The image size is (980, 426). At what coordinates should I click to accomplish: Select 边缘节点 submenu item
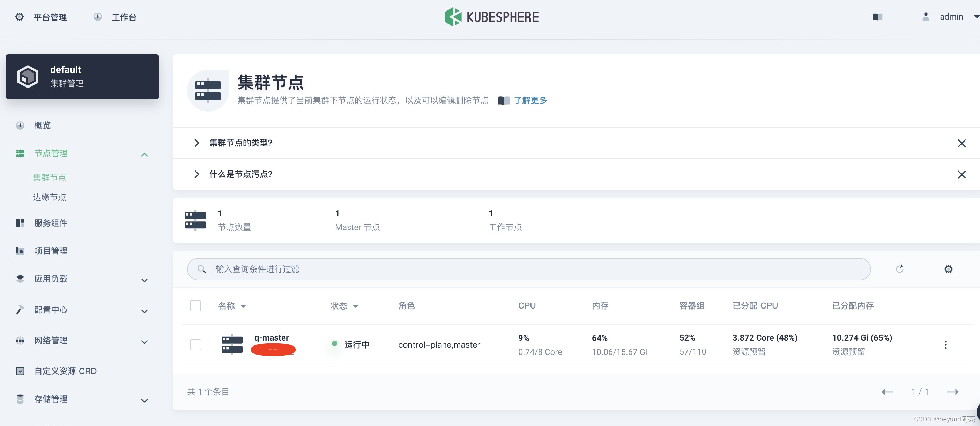50,197
